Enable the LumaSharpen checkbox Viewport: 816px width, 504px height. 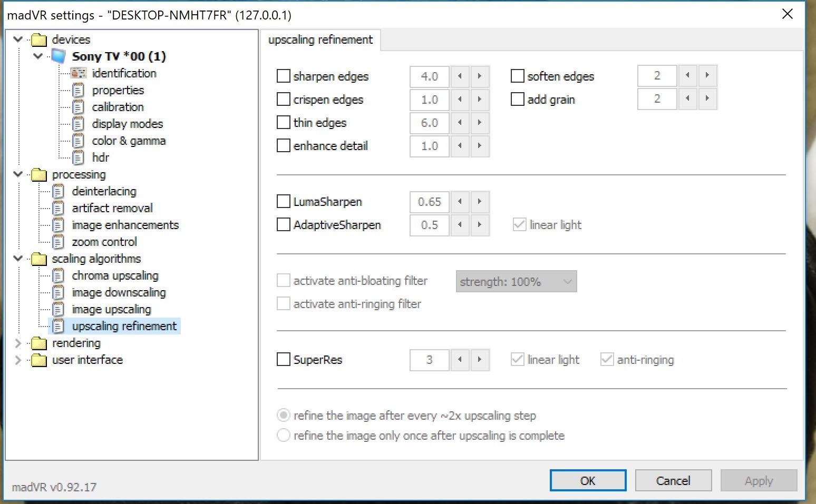click(284, 201)
